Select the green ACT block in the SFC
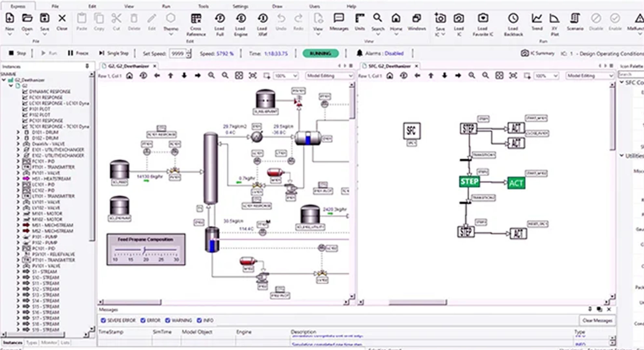Image resolution: width=644 pixels, height=350 pixels. tap(516, 183)
